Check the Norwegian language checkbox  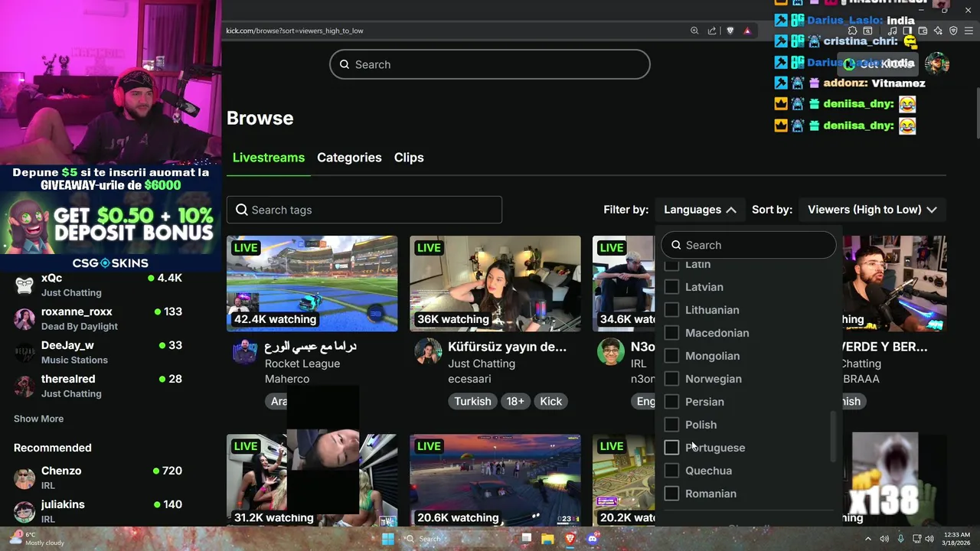(x=671, y=379)
